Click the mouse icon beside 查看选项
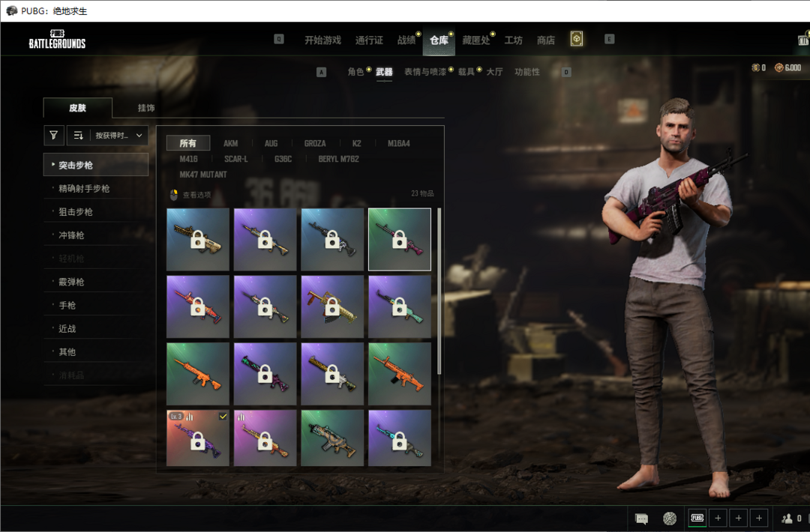Viewport: 810px width, 532px height. [x=173, y=195]
